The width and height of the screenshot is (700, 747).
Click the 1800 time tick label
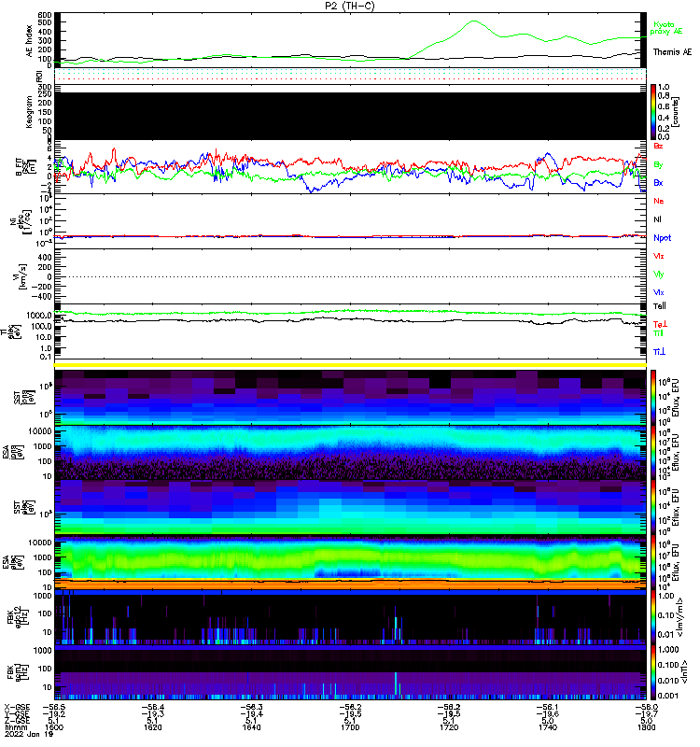coord(646,727)
